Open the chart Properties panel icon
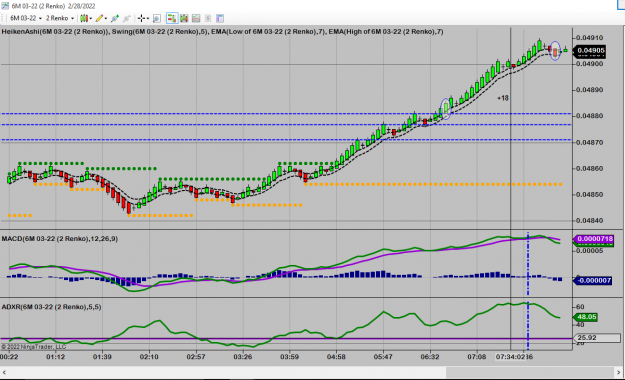 [220, 18]
